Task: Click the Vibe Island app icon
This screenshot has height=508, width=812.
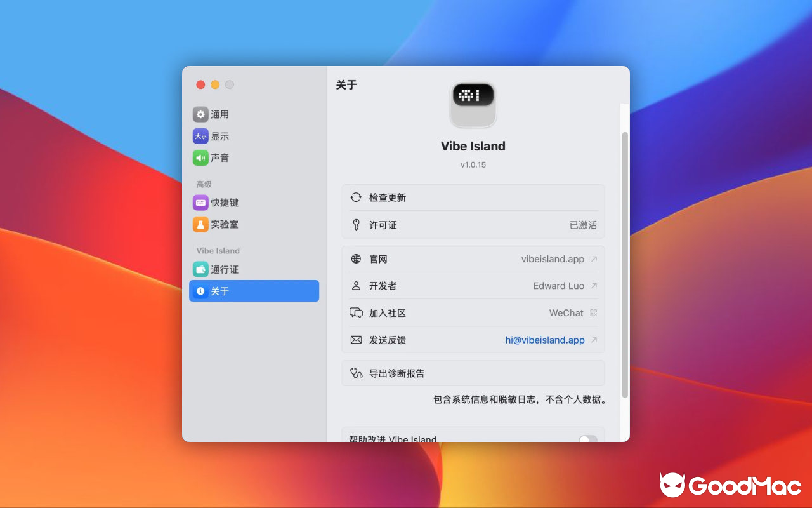Action: (473, 104)
